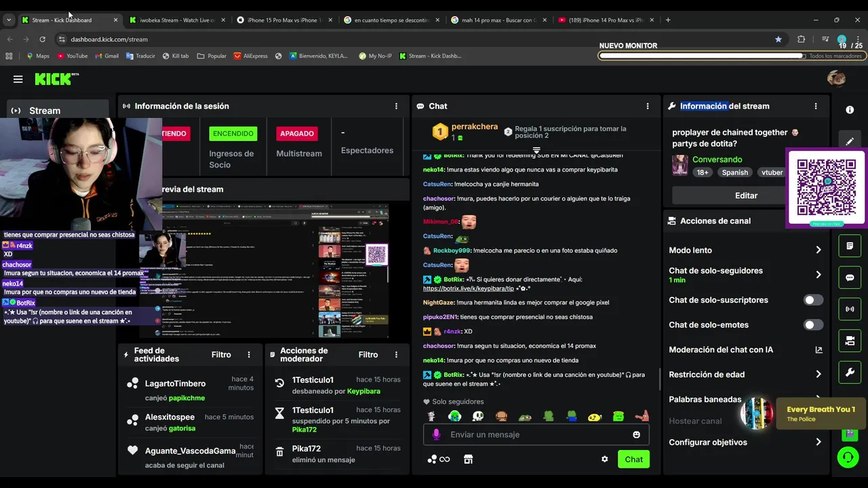Click the Editar stream info button

click(746, 195)
